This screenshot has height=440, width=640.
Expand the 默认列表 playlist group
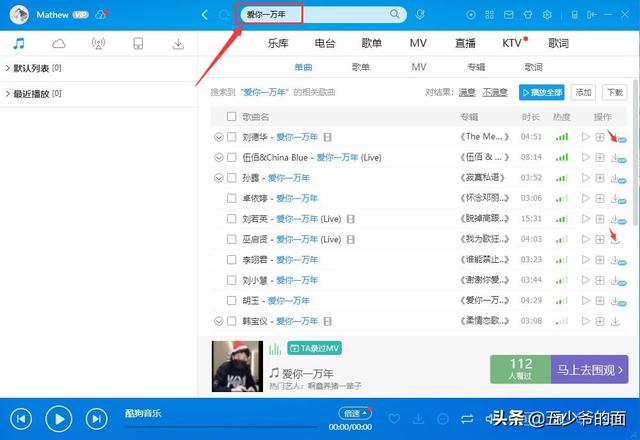pos(8,68)
